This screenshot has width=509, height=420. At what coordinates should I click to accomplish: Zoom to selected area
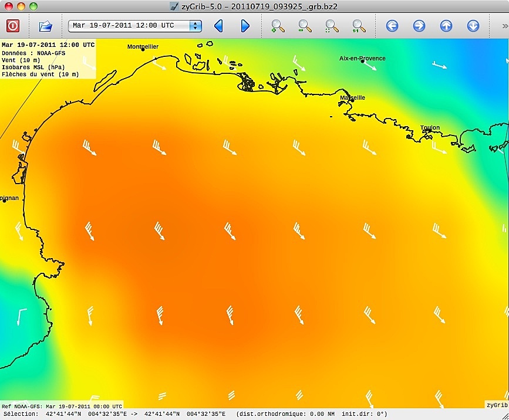pos(332,26)
